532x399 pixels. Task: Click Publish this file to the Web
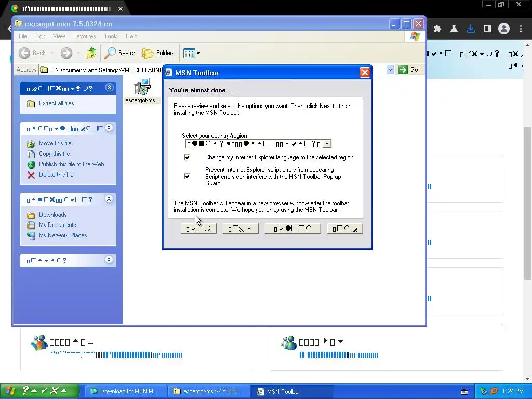[71, 164]
